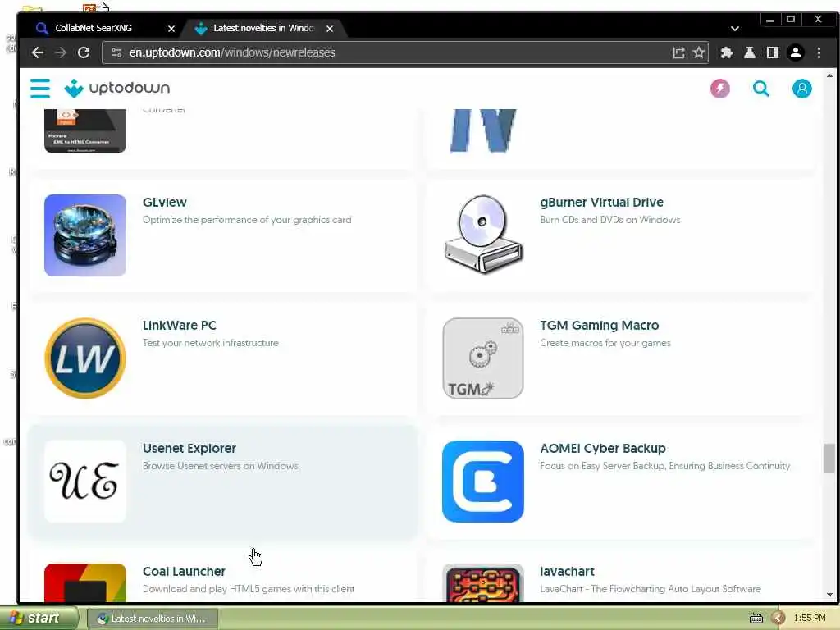Viewport: 840px width, 630px height.
Task: Expand hidden system tray icons arrow
Action: [x=778, y=619]
